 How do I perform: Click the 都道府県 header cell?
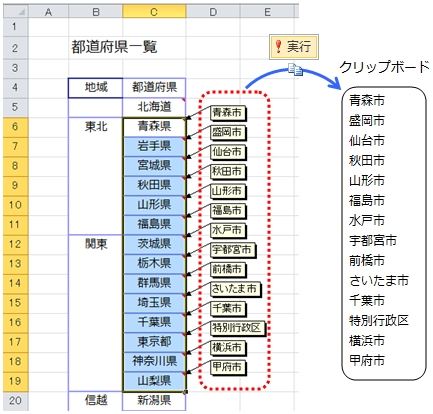pos(154,88)
